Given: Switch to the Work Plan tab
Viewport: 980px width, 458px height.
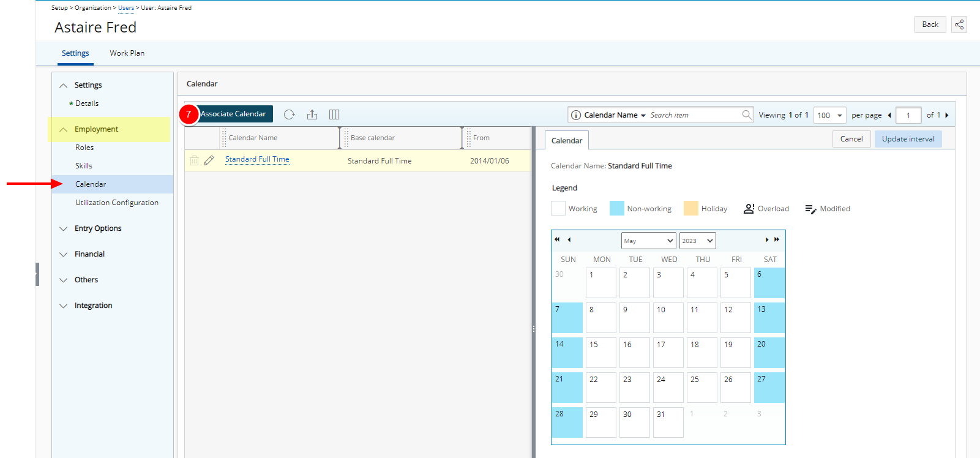Looking at the screenshot, I should [127, 53].
